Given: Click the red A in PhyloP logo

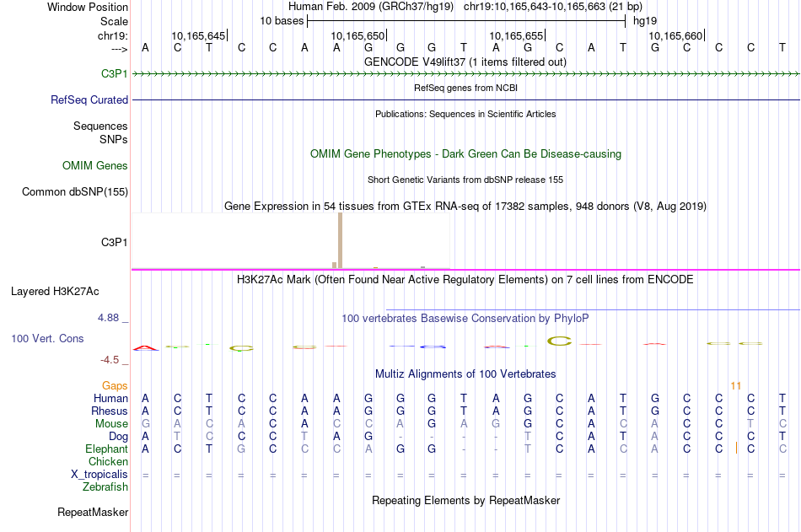Looking at the screenshot, I should tap(146, 348).
